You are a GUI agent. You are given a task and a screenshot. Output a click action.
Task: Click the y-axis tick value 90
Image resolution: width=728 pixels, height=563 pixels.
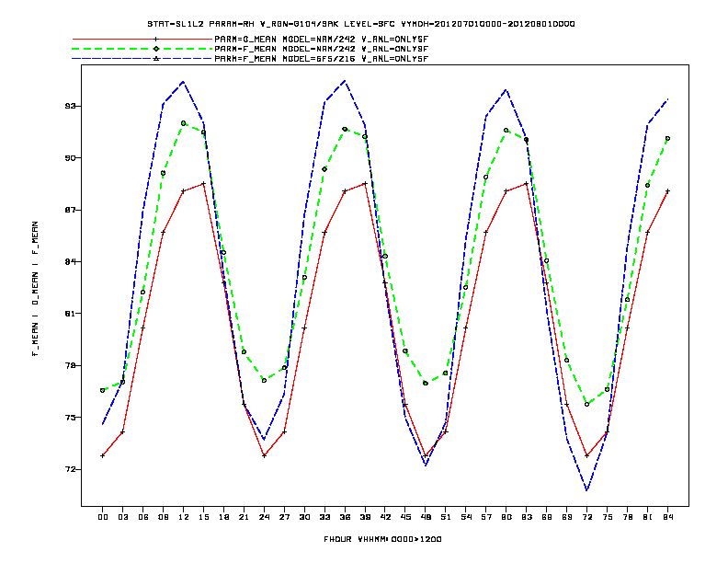point(70,158)
